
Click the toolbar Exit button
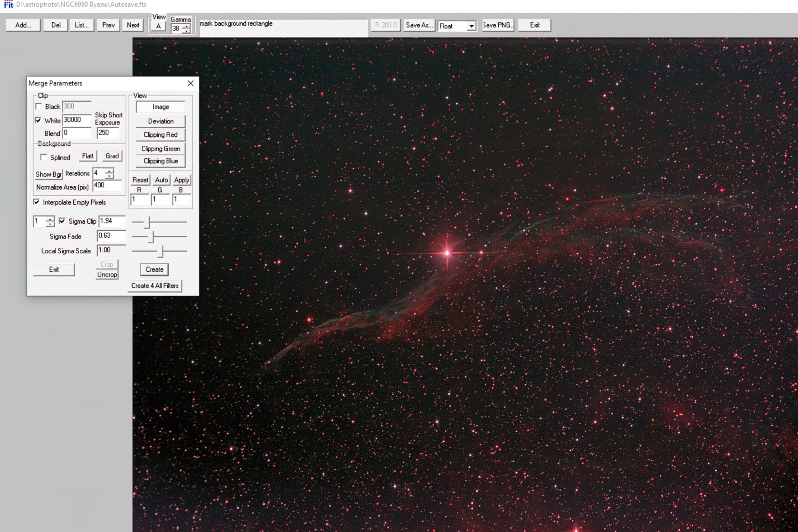pos(535,25)
